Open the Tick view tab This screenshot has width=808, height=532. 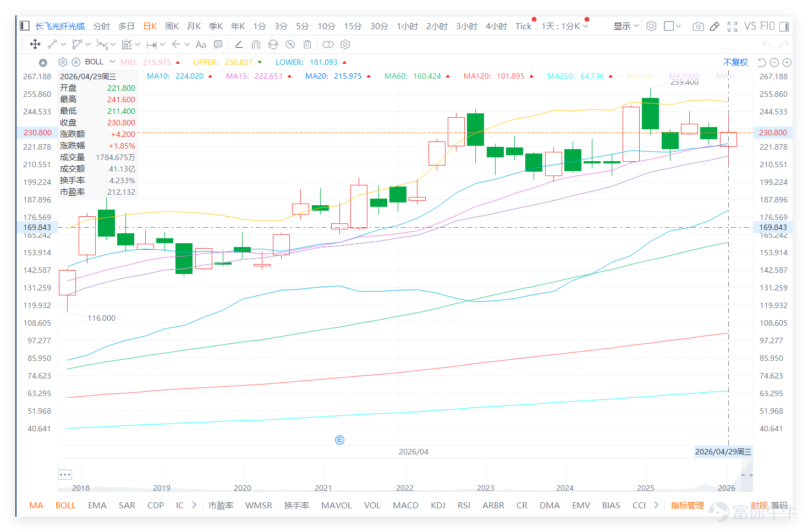click(524, 26)
